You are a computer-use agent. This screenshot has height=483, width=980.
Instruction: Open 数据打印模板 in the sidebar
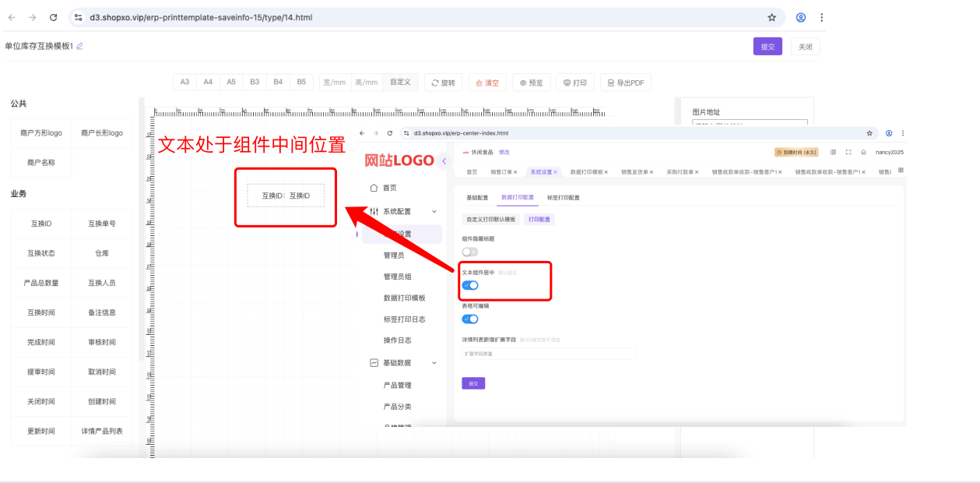[405, 298]
